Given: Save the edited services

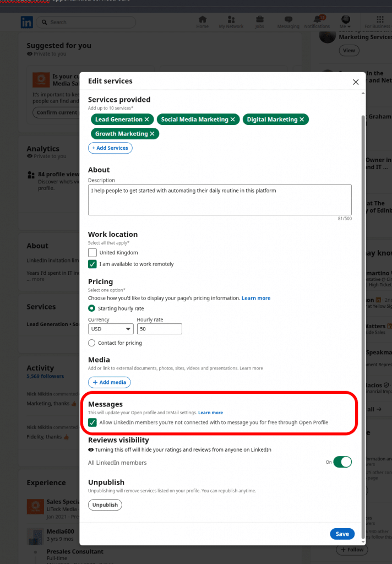Looking at the screenshot, I should 342,534.
